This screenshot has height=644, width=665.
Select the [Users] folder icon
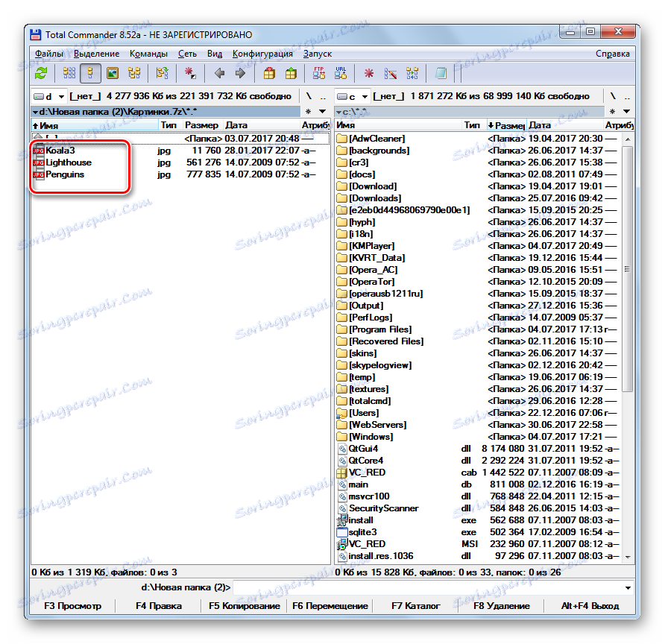pos(342,413)
